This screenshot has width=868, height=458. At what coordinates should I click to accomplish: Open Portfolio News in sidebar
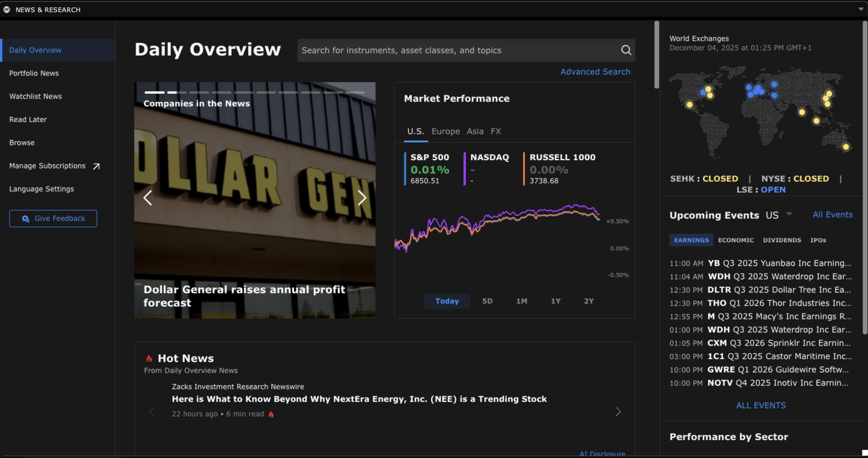coord(34,73)
